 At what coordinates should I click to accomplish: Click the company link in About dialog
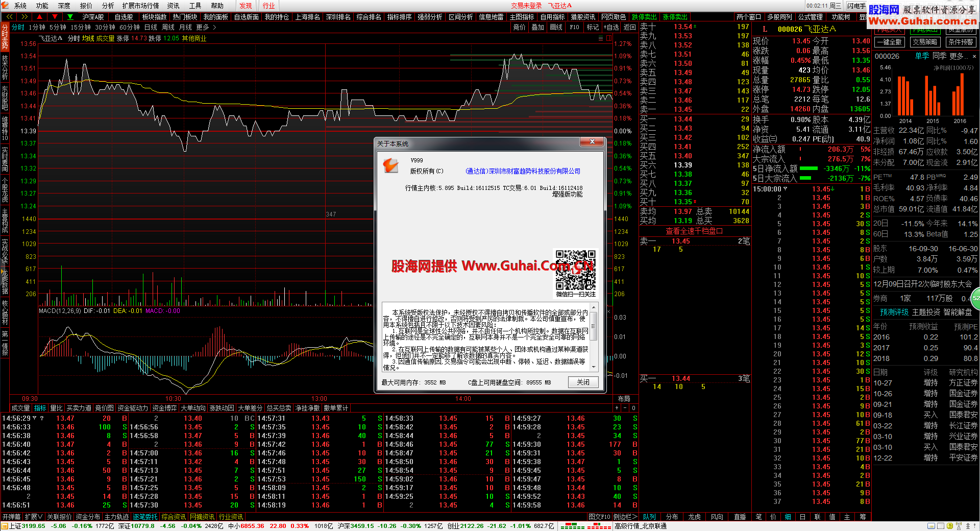[523, 171]
